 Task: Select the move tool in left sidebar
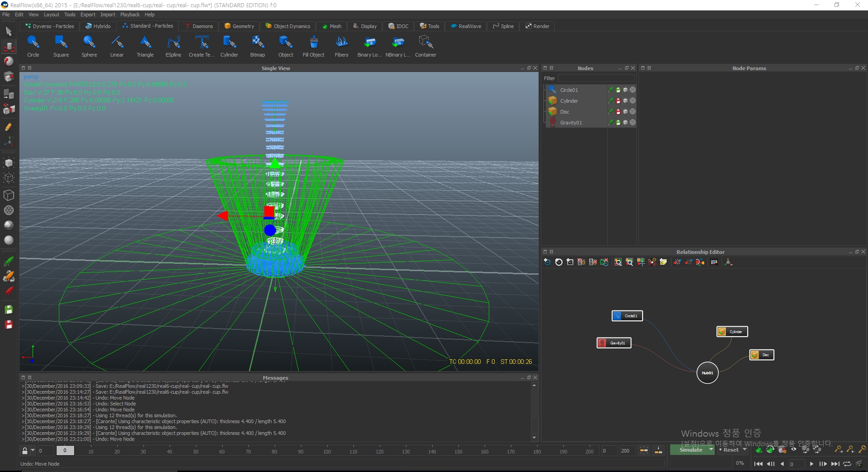(9, 47)
